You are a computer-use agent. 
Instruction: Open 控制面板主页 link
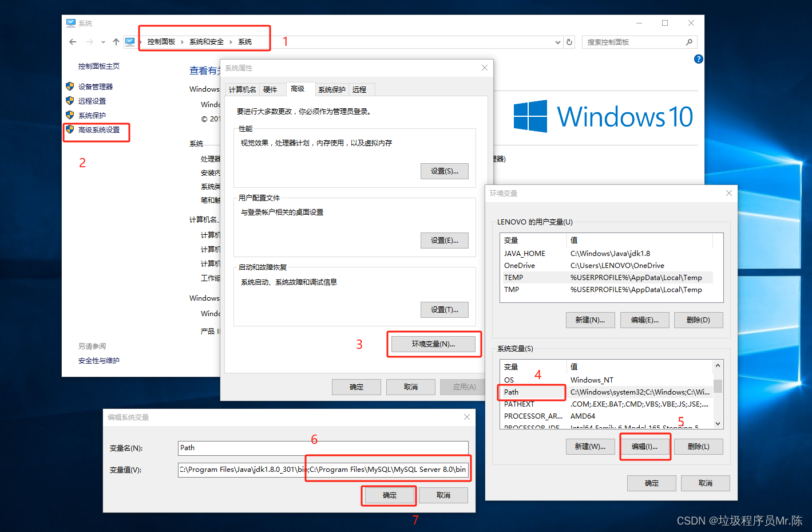(99, 66)
